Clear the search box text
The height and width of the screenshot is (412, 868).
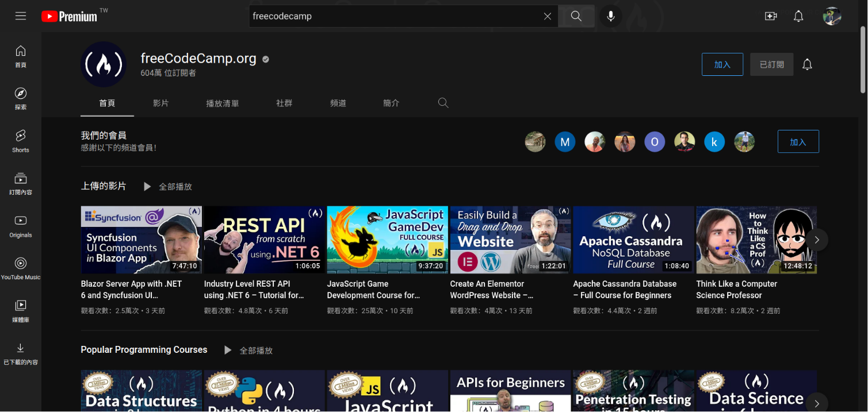point(548,16)
